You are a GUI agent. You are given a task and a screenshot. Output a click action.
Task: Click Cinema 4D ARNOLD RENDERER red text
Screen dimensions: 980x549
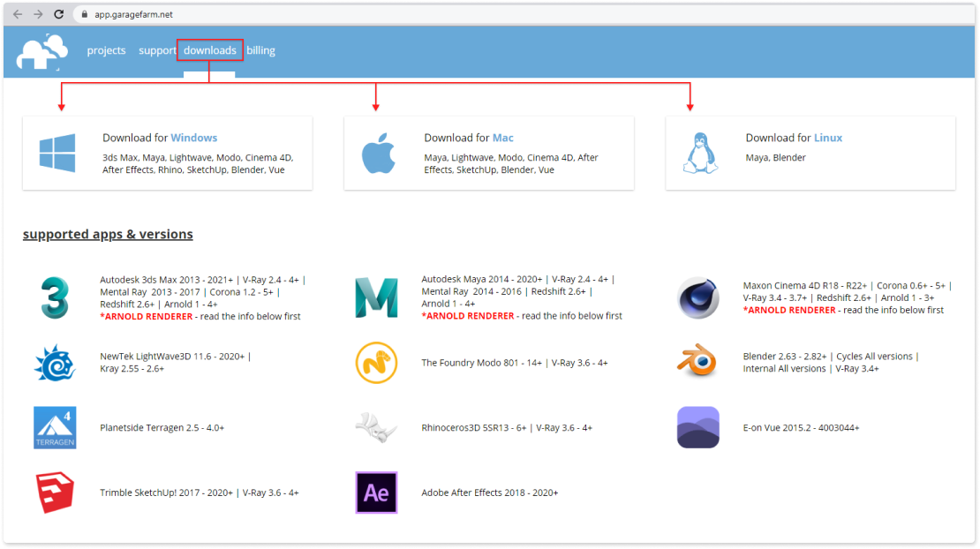[789, 311]
